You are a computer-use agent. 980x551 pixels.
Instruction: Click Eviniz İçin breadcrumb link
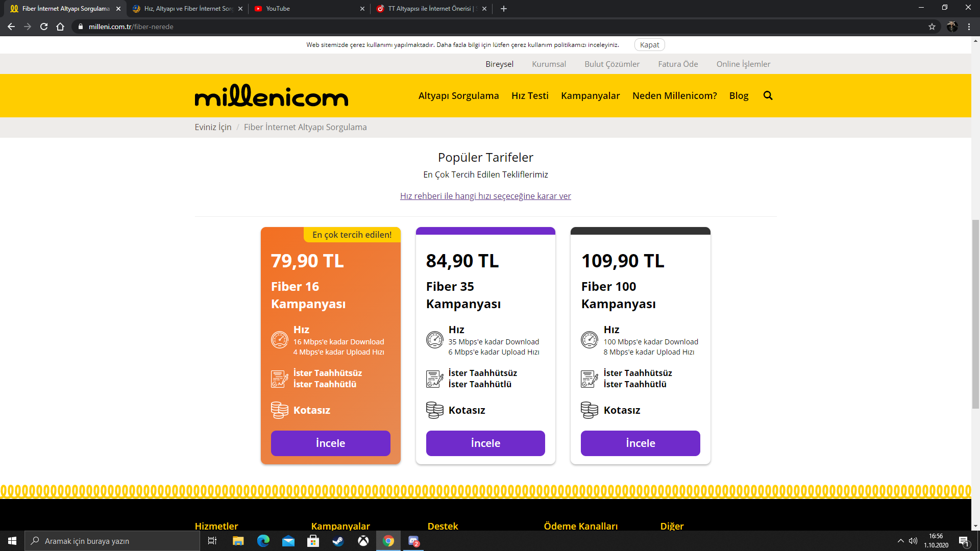pyautogui.click(x=213, y=127)
